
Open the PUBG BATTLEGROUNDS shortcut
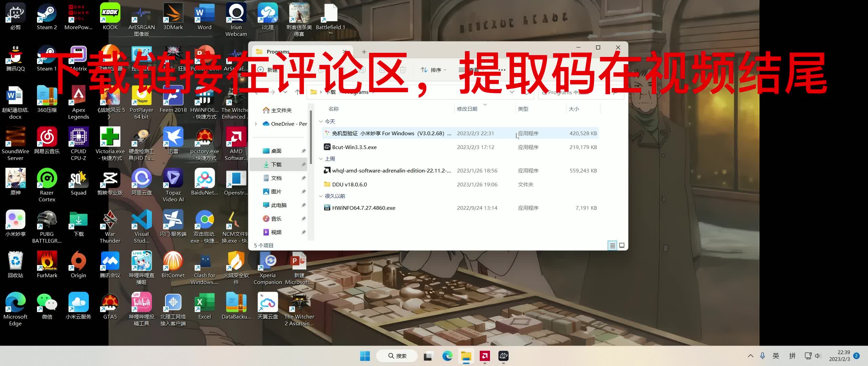coord(47,226)
